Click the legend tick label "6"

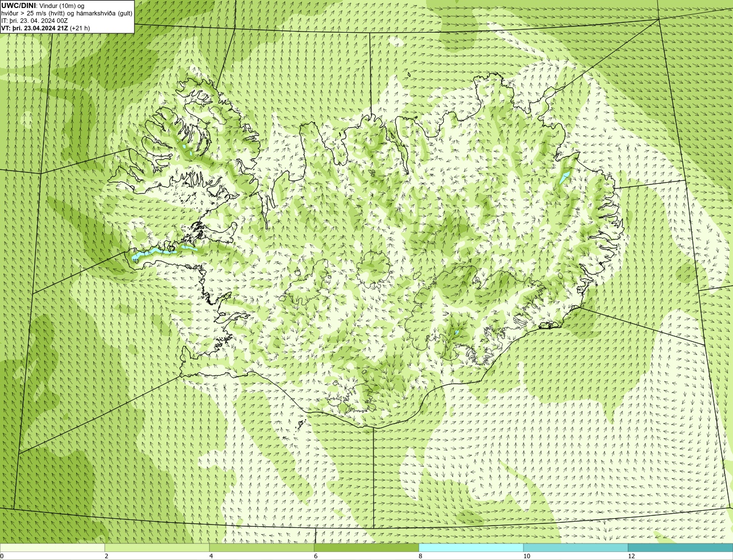coord(316,556)
